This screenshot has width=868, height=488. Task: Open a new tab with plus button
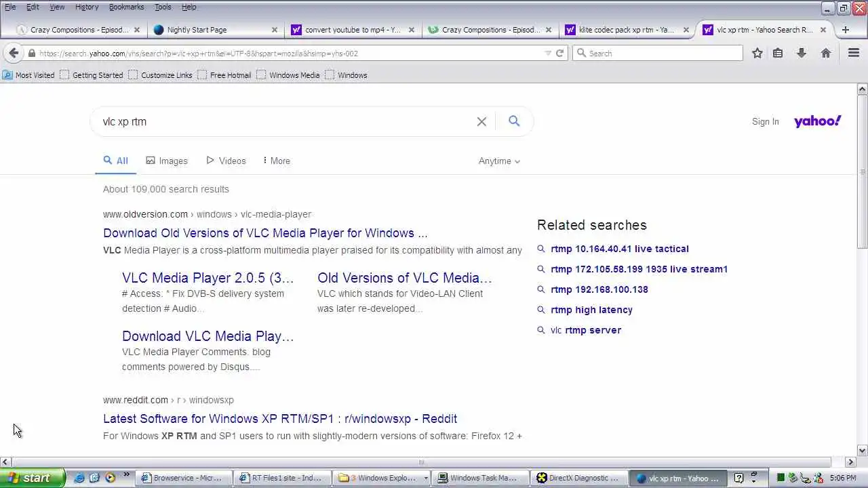point(845,30)
